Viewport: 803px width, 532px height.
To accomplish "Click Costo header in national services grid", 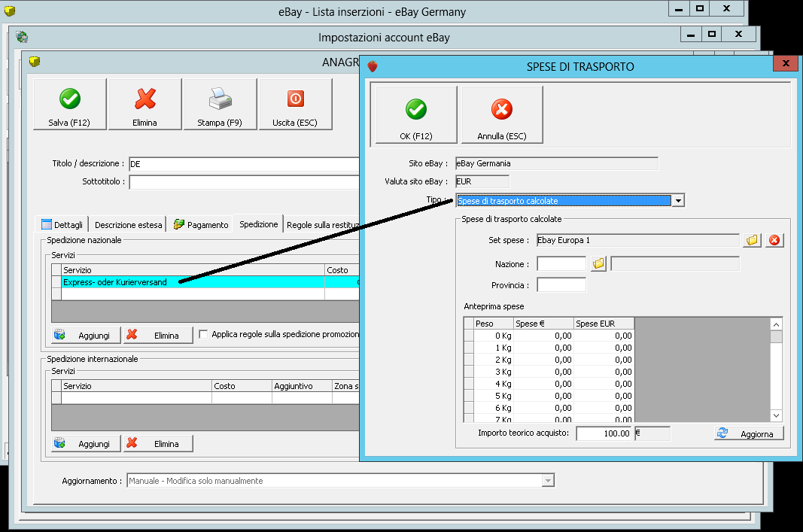I will (342, 270).
